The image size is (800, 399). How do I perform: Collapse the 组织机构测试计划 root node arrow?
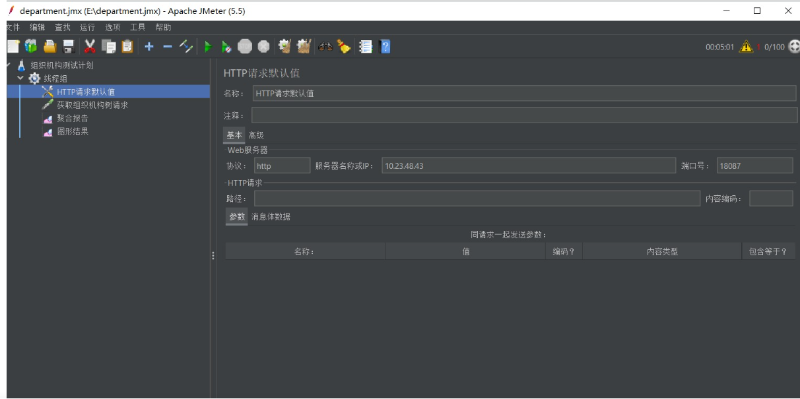click(x=9, y=65)
